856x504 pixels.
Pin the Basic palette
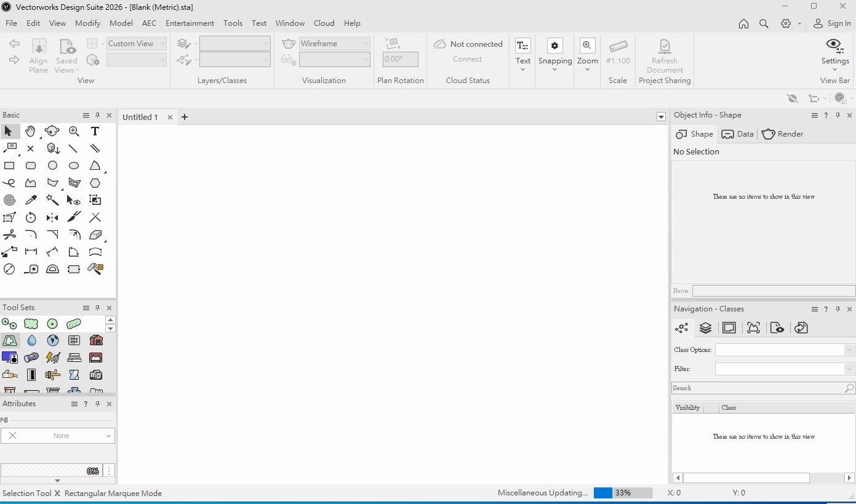(97, 115)
